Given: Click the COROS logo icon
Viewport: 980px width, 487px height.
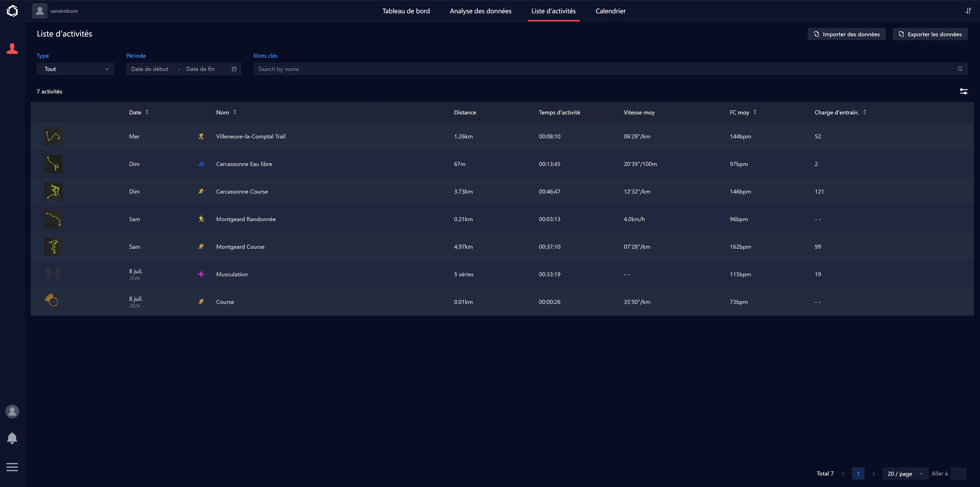Looking at the screenshot, I should click(x=12, y=11).
